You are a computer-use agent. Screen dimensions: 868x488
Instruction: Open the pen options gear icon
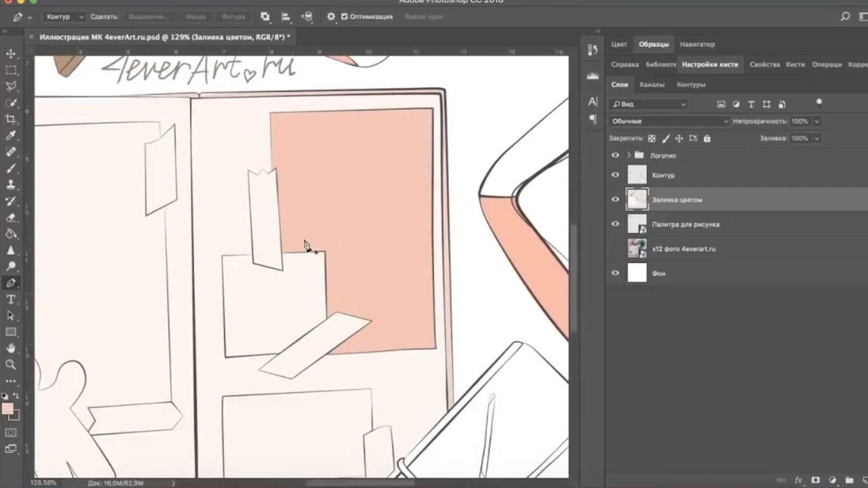[x=331, y=16]
